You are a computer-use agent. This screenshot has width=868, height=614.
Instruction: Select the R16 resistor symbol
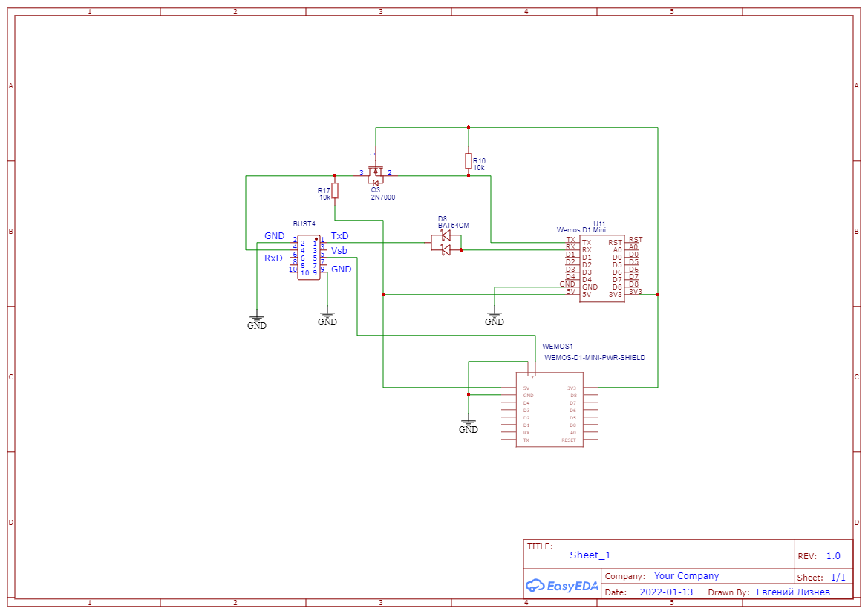[x=469, y=161]
